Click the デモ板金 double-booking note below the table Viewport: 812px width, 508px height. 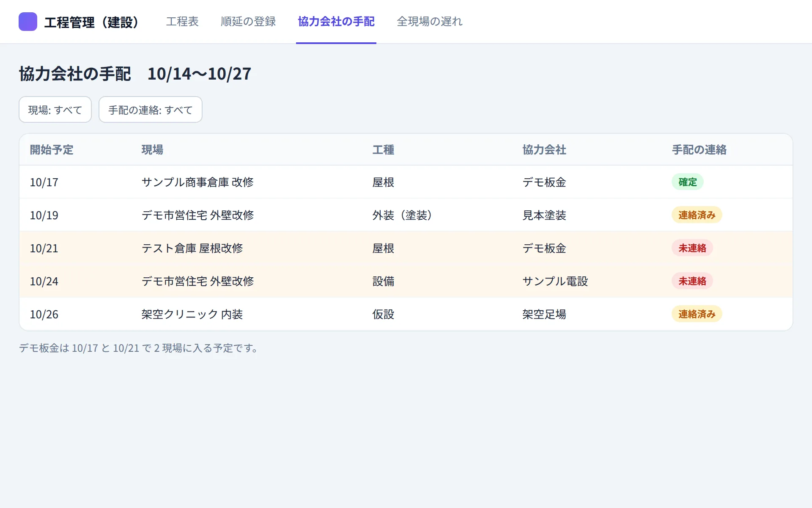point(138,348)
